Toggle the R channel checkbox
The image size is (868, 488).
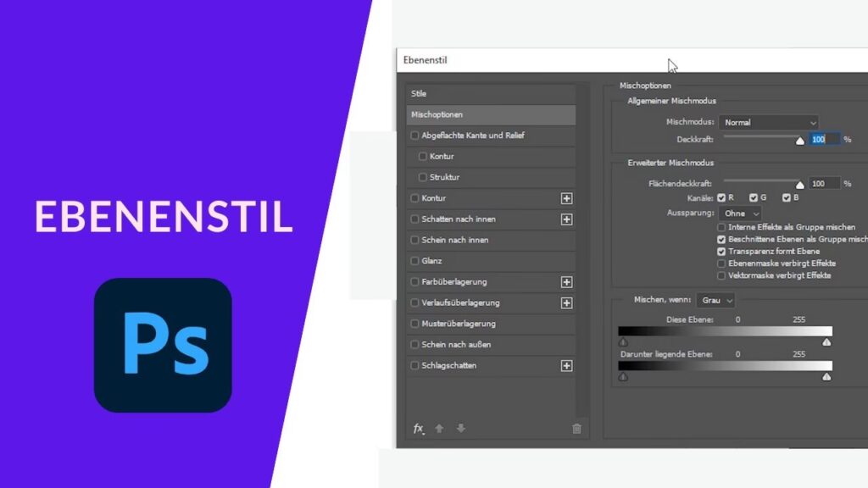point(722,198)
